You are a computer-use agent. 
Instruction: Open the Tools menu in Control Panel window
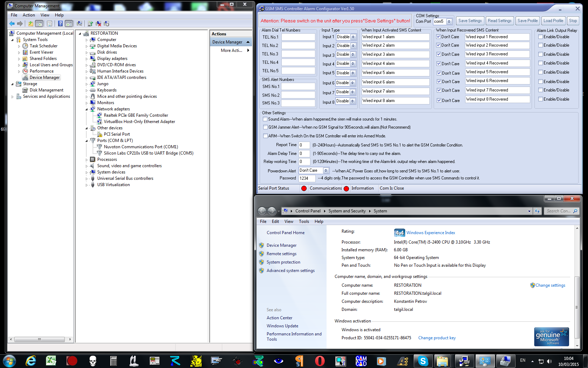tap(304, 222)
